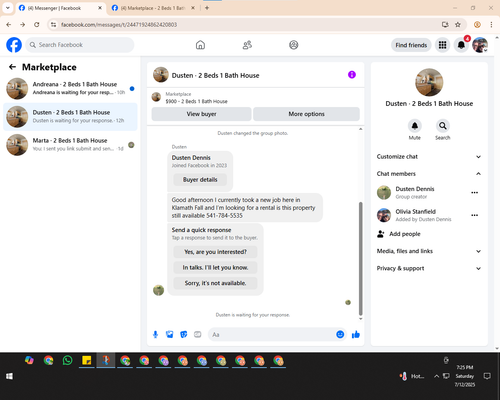Switch to the Messenger | Facebook tab

(61, 8)
